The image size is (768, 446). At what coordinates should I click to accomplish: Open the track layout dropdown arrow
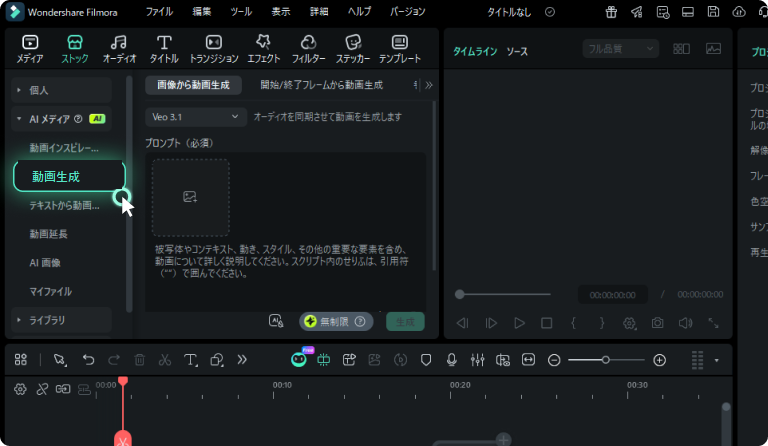(x=717, y=360)
